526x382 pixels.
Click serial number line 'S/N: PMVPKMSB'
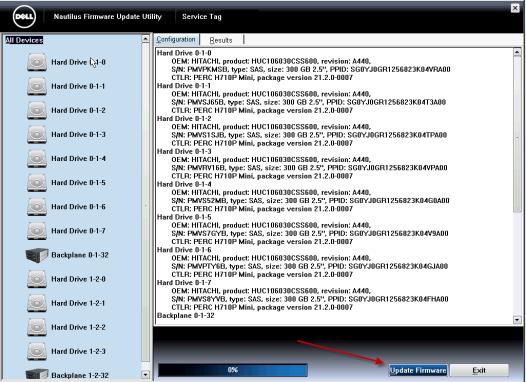[311, 69]
